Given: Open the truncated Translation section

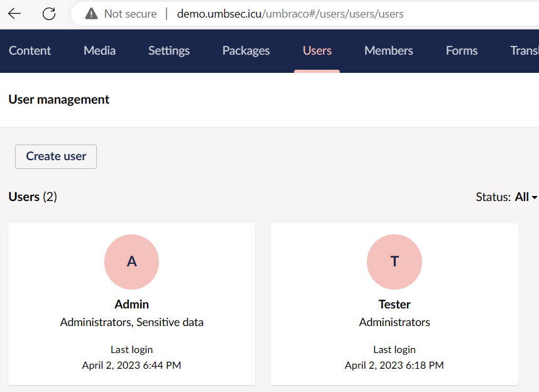Looking at the screenshot, I should [526, 51].
